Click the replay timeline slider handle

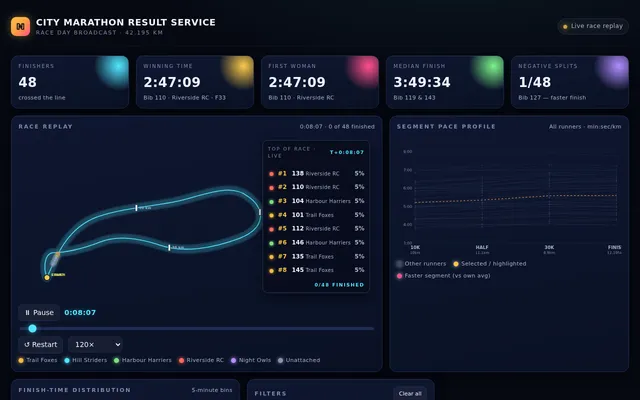pyautogui.click(x=33, y=328)
